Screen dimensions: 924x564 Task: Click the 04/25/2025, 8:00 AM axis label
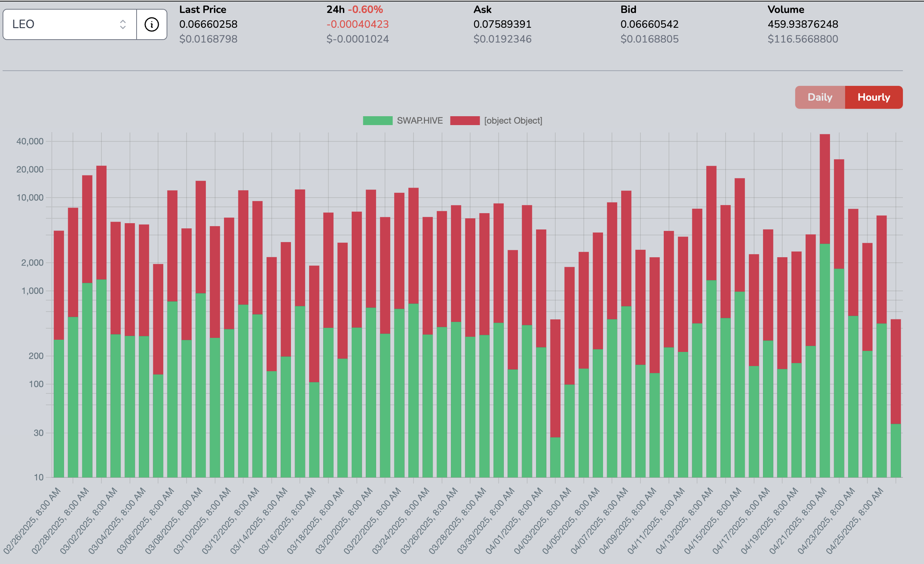coord(855,520)
